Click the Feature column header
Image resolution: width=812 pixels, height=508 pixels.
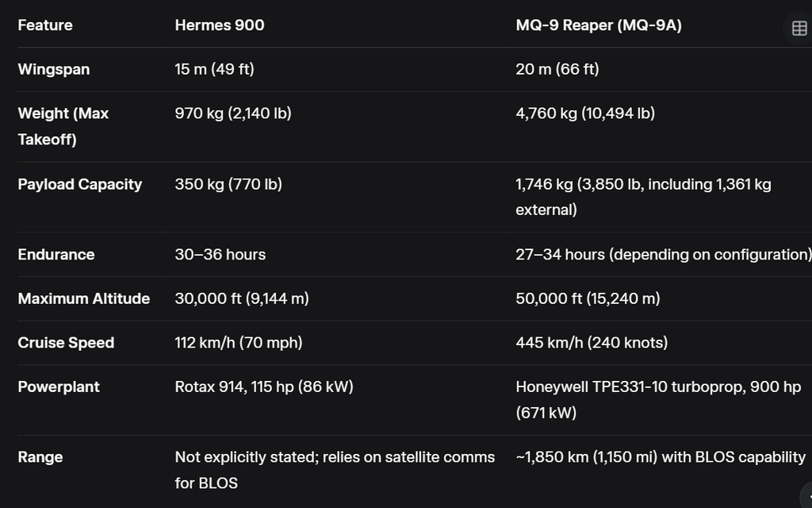click(x=45, y=25)
